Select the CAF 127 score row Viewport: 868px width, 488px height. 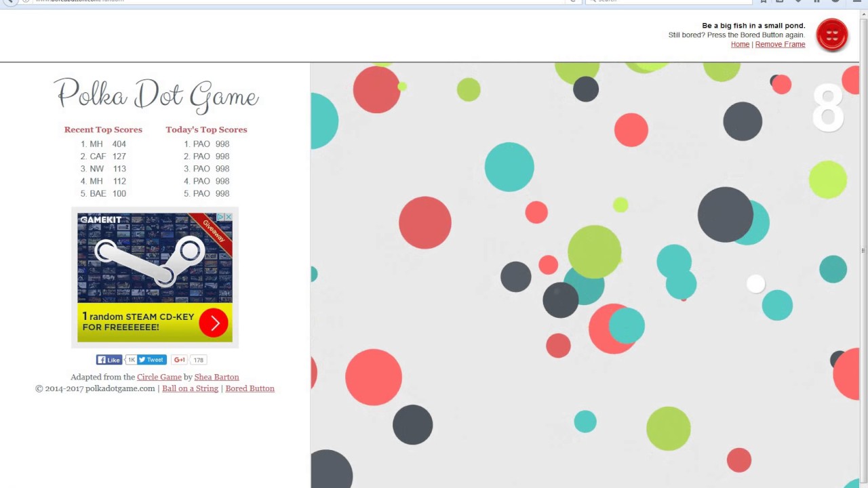[x=103, y=156]
